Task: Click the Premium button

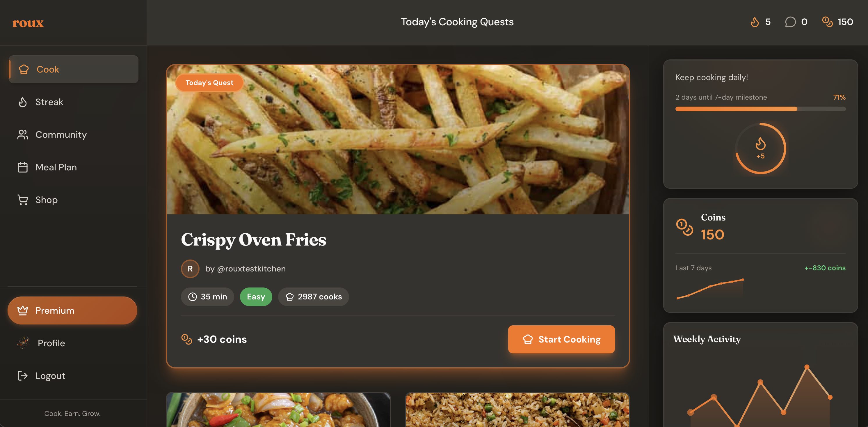Action: click(72, 310)
